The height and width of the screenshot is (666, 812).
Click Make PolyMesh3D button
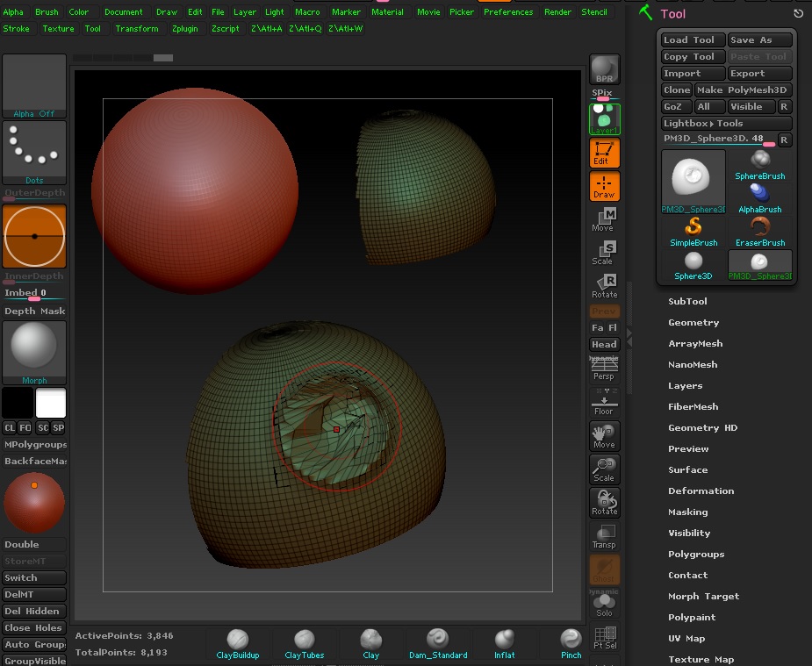[744, 90]
